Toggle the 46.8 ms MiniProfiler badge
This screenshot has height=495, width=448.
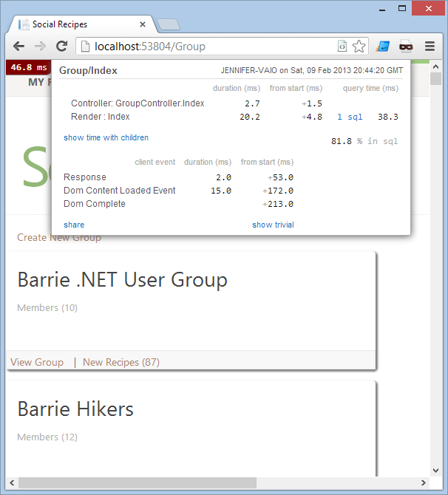pos(27,67)
